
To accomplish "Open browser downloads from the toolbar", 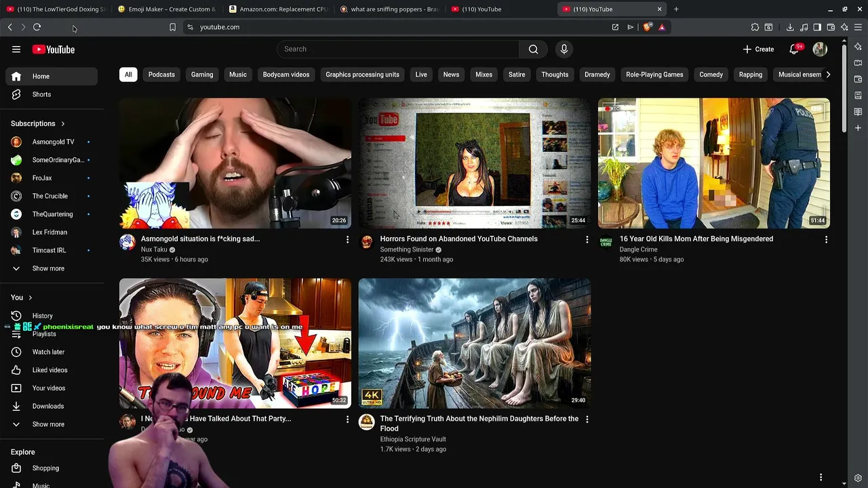I will point(790,27).
